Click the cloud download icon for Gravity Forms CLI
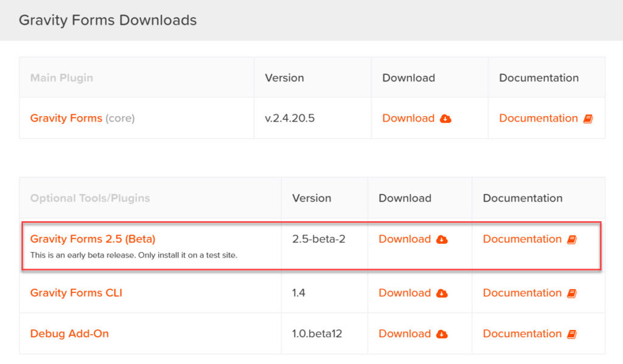The image size is (623, 364). click(441, 292)
